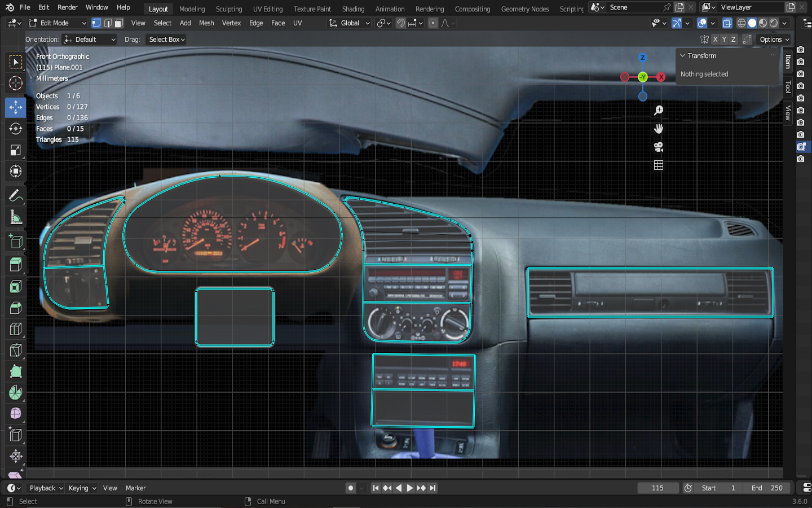
Task: Expand the Options dropdown
Action: coord(774,40)
